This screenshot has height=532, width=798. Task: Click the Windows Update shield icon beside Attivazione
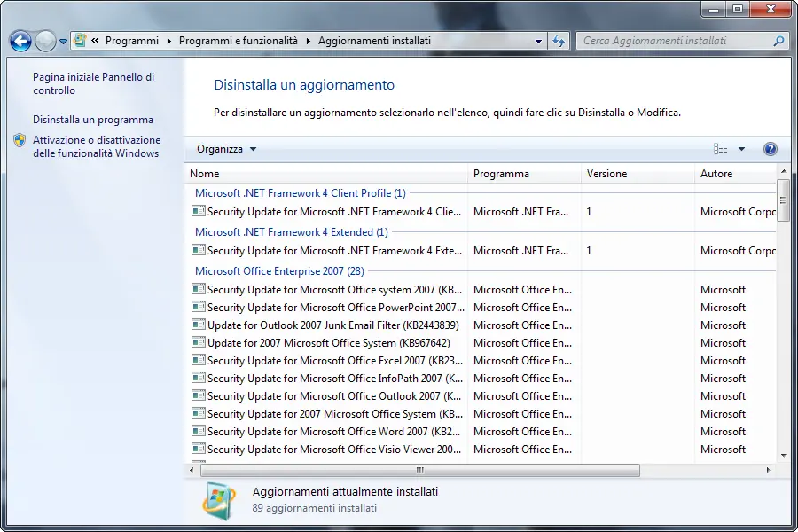pyautogui.click(x=20, y=141)
